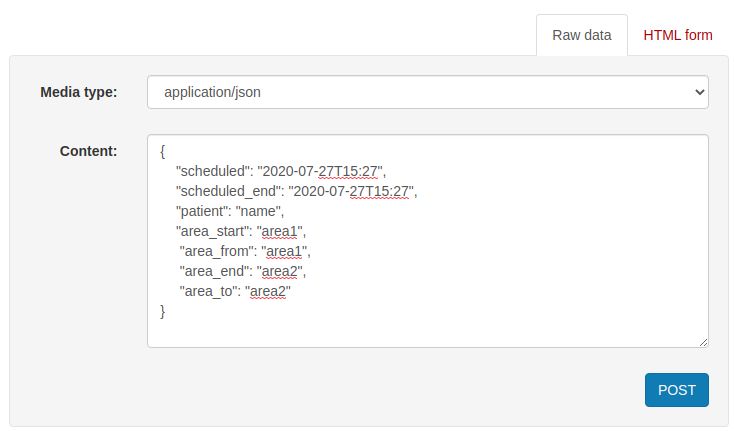This screenshot has height=431, width=734.
Task: Click the "scheduled_end" line in Content
Action: (296, 191)
